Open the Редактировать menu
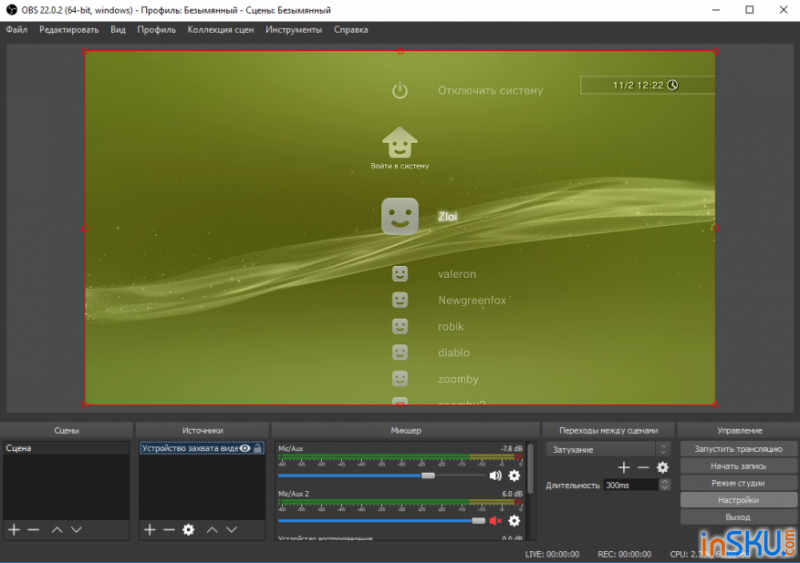The image size is (800, 563). 69,30
